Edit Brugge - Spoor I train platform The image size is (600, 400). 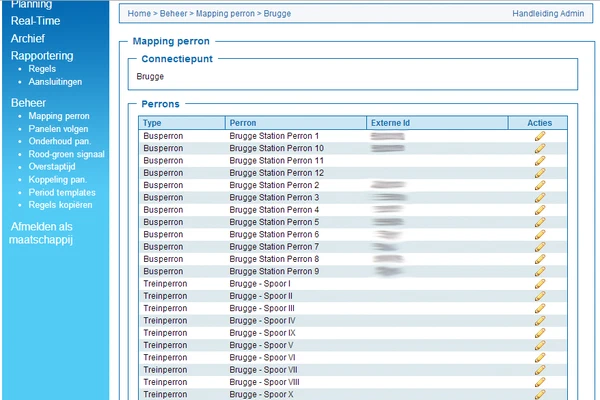540,284
